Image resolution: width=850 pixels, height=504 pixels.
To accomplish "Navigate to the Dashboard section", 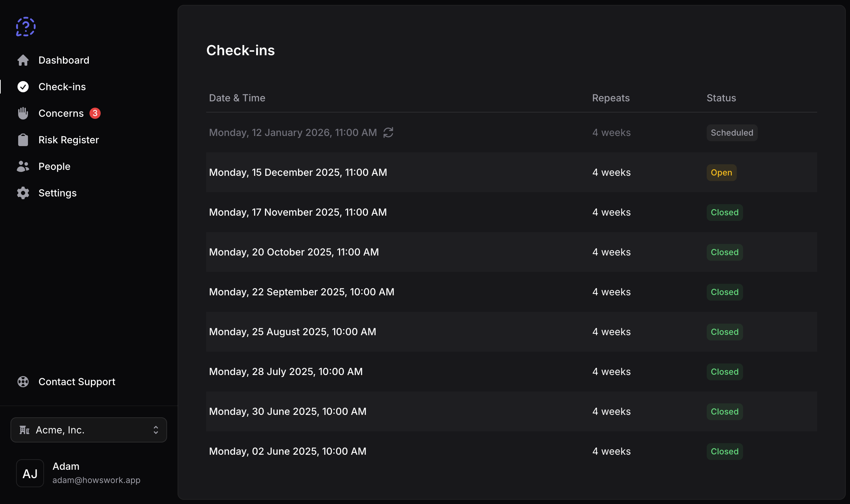I will (64, 60).
